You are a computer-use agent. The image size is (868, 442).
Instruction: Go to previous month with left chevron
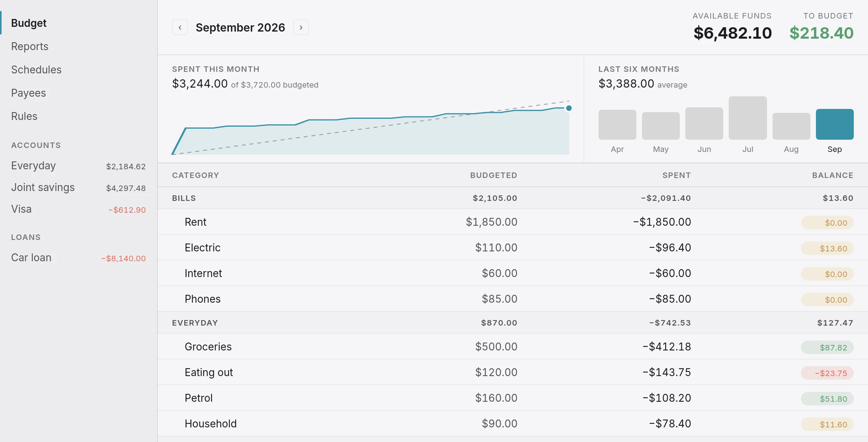click(180, 28)
